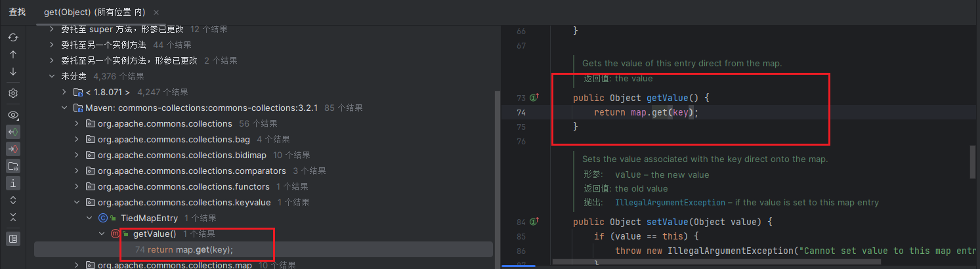Click the info 'i' sidebar icon

click(x=13, y=183)
